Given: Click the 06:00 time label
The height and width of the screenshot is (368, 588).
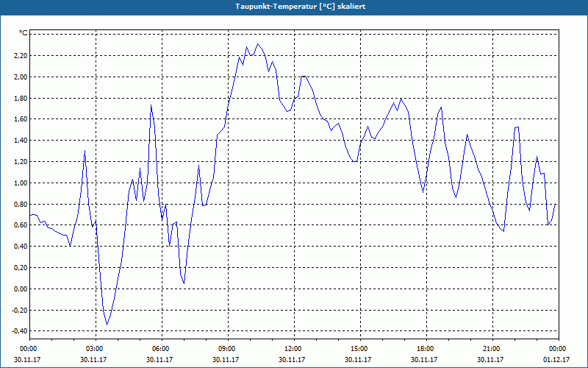Looking at the screenshot, I should (162, 349).
